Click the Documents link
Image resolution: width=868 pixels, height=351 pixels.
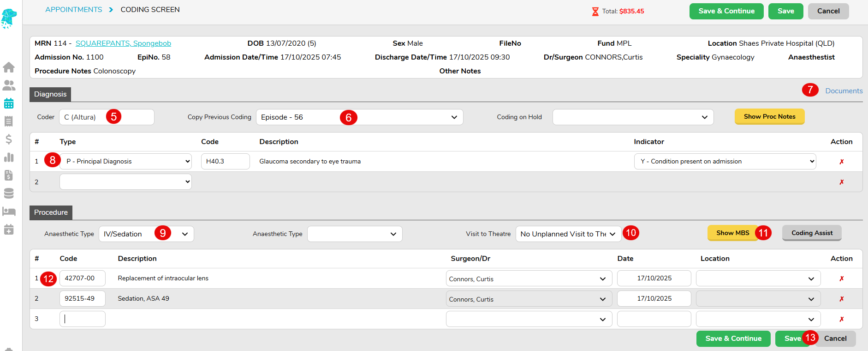[x=844, y=91]
